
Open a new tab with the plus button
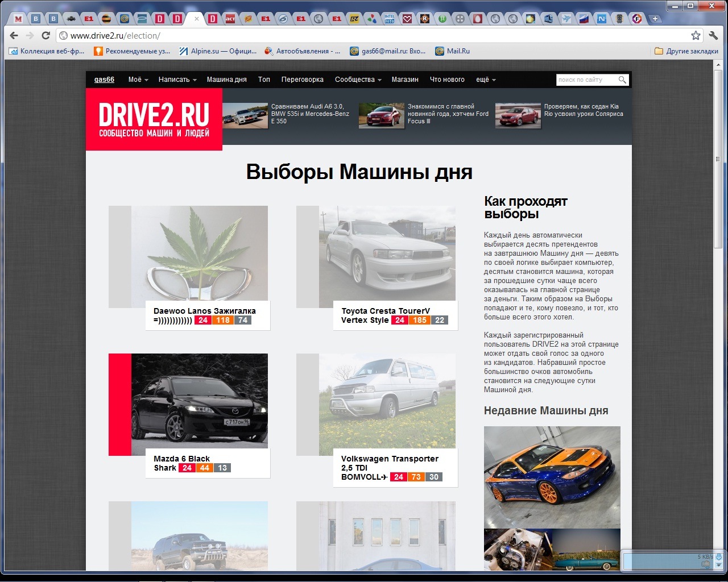pyautogui.click(x=655, y=19)
